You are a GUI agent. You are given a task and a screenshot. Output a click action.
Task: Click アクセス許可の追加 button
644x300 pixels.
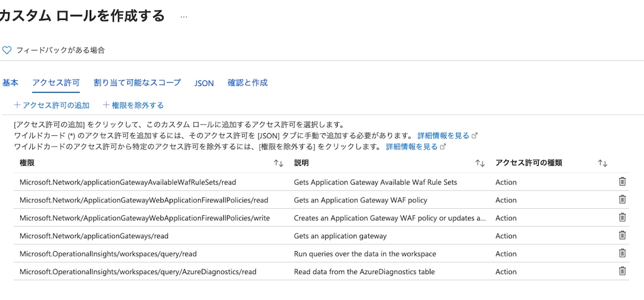(x=52, y=105)
